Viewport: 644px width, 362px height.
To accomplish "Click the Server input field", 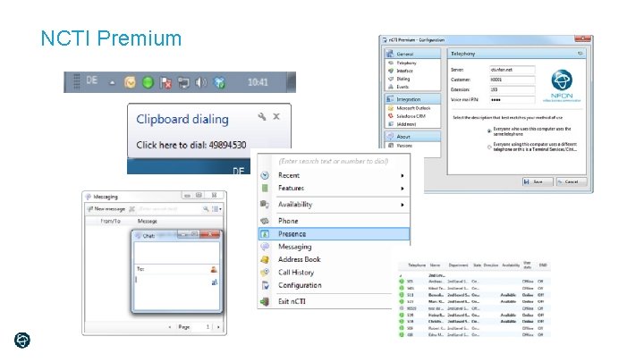I will coord(513,70).
